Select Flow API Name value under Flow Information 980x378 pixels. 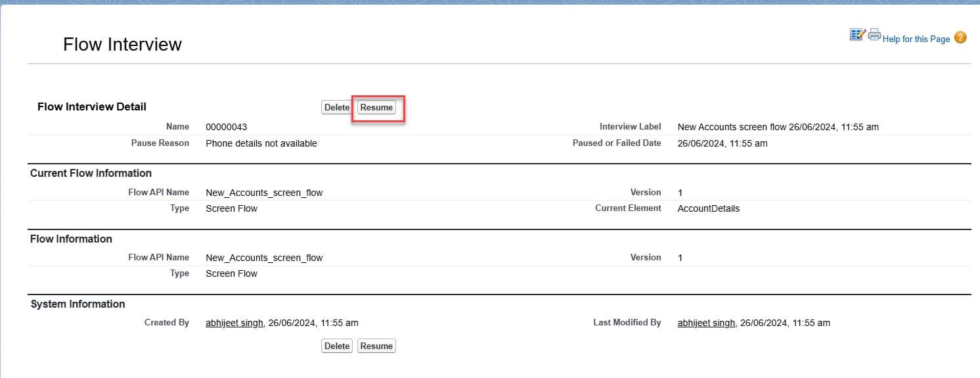coord(264,258)
